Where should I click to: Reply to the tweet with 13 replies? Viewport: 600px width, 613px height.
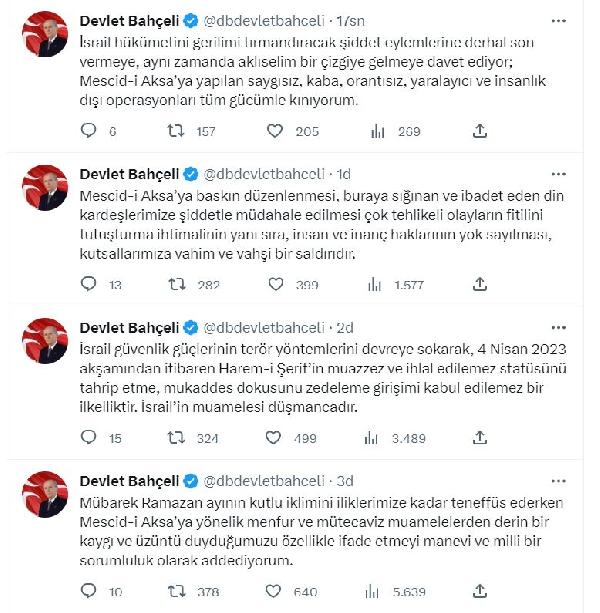click(89, 285)
